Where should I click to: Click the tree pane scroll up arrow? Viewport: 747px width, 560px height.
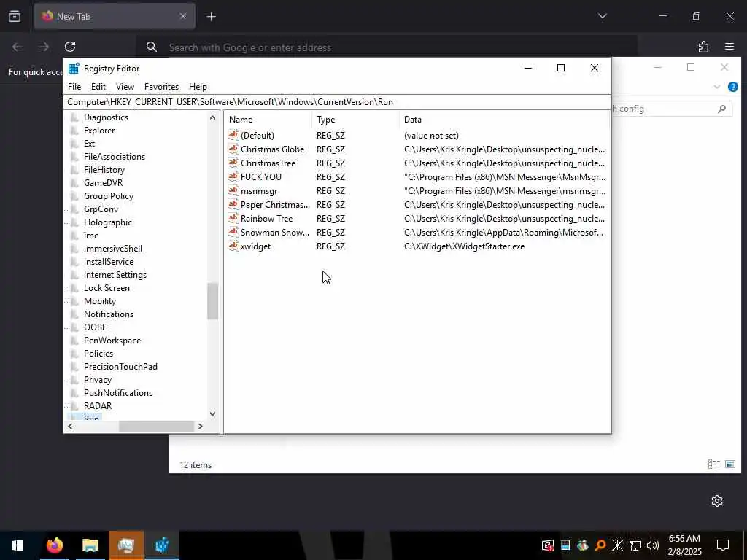point(212,117)
